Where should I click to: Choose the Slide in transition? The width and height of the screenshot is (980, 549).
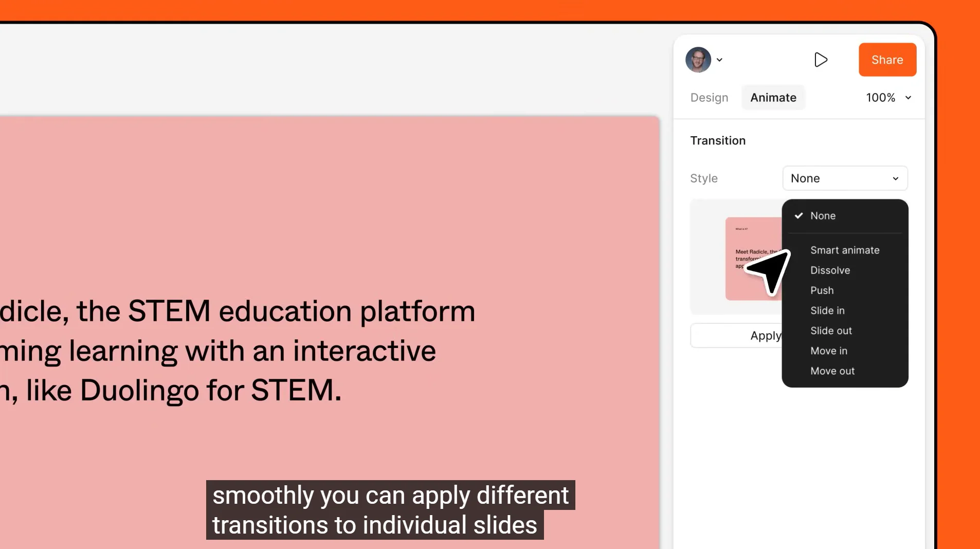tap(827, 310)
